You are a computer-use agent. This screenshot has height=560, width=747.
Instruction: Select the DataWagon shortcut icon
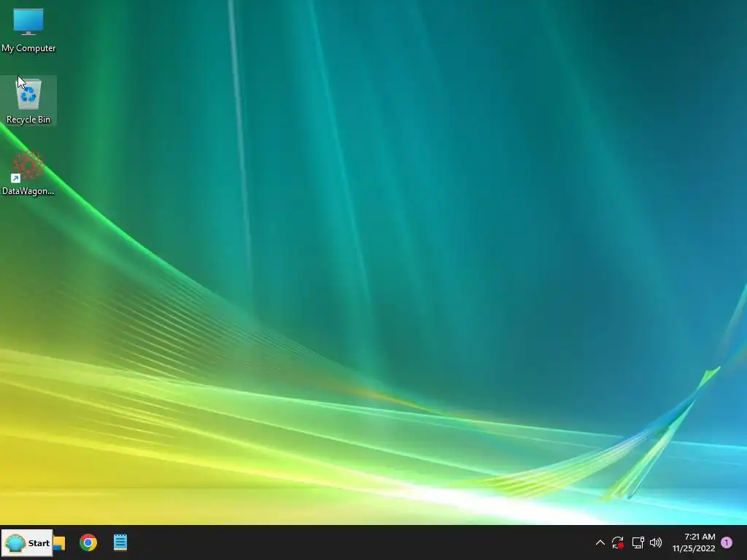click(x=28, y=174)
